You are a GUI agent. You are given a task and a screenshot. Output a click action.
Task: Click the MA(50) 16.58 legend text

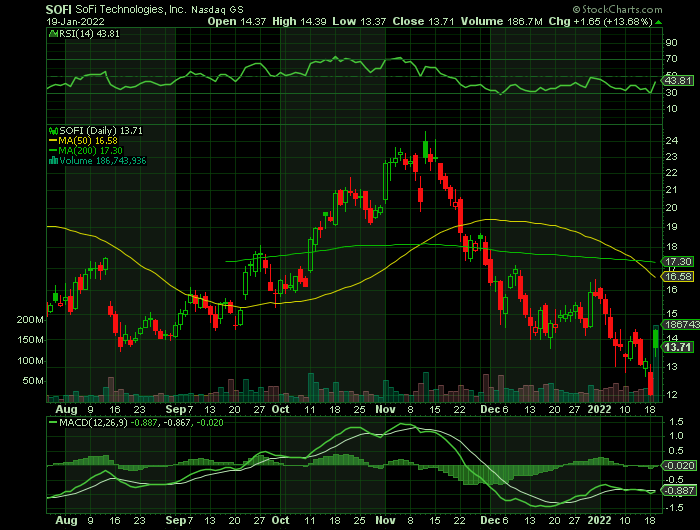[88, 141]
